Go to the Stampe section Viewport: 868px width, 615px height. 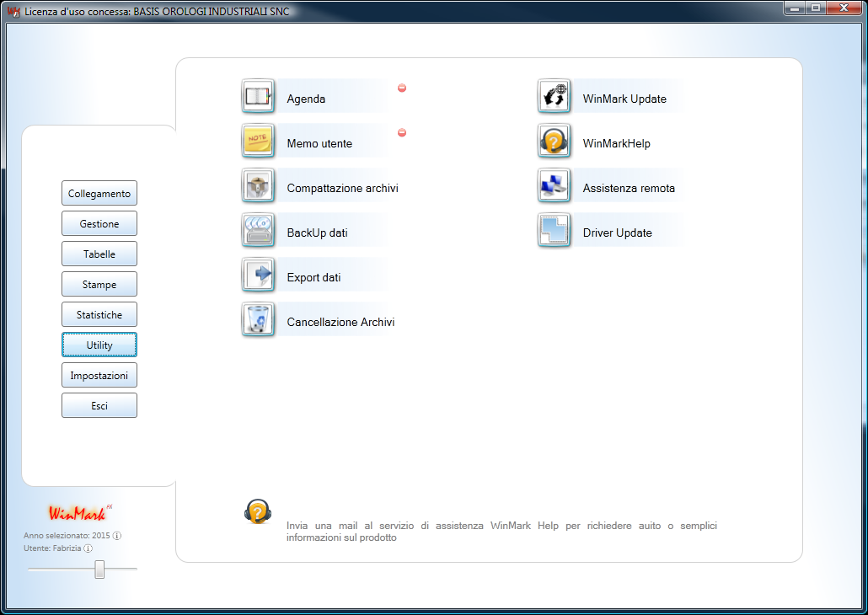point(99,285)
